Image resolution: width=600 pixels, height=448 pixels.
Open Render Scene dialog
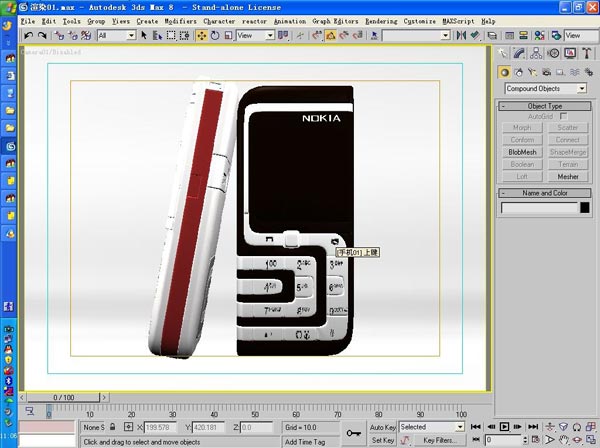pyautogui.click(x=556, y=36)
